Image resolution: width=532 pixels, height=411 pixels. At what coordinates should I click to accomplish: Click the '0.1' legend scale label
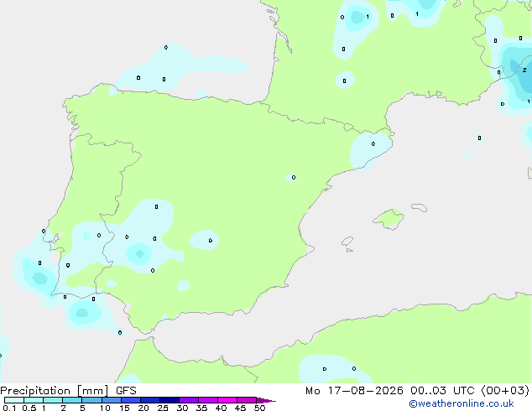click(9, 408)
